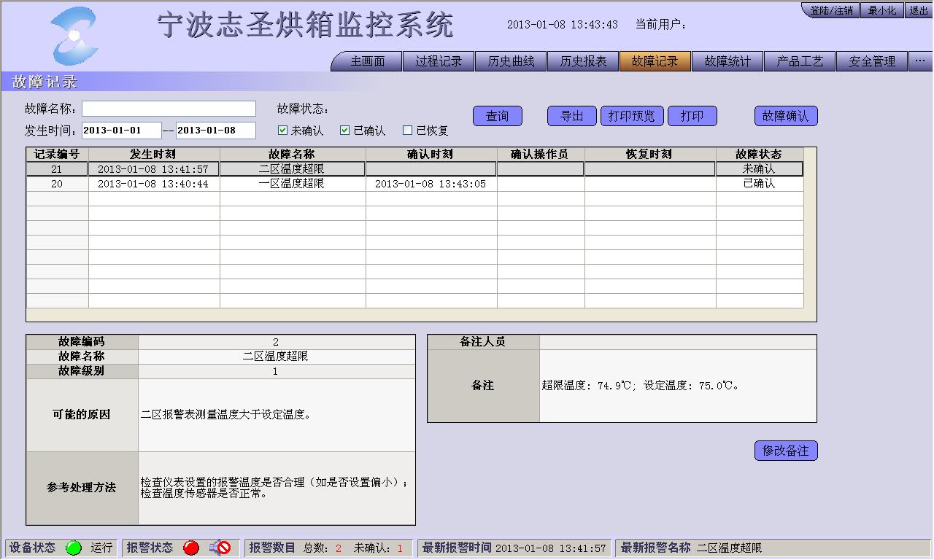Click the 最新报警名称 value in status bar
Image resolution: width=934 pixels, height=560 pixels.
[x=729, y=548]
